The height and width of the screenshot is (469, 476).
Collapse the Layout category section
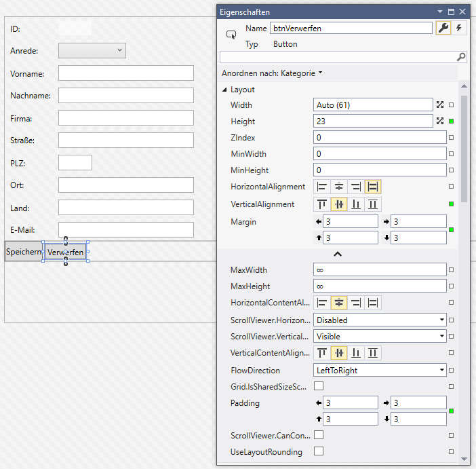coord(225,90)
